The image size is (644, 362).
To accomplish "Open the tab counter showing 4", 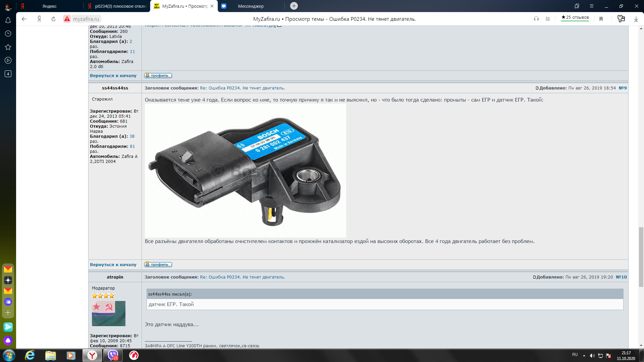I will point(8,74).
